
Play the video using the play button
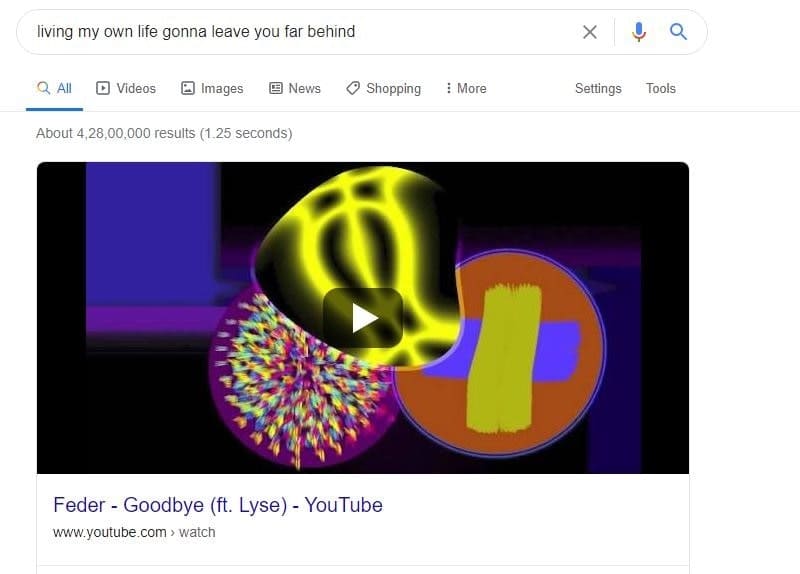(x=363, y=318)
